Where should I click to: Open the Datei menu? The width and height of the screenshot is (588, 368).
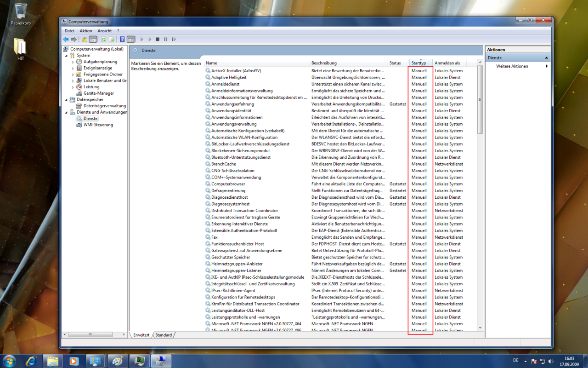tap(69, 31)
